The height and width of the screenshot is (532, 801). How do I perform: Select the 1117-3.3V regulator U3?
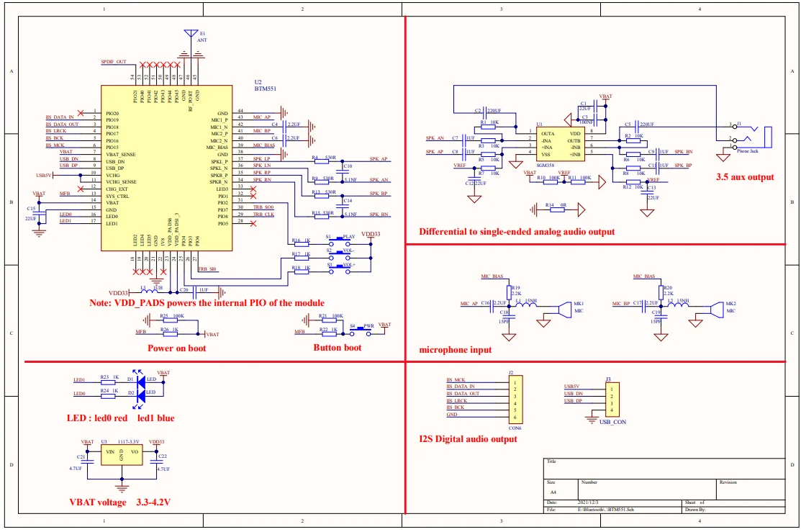122,455
